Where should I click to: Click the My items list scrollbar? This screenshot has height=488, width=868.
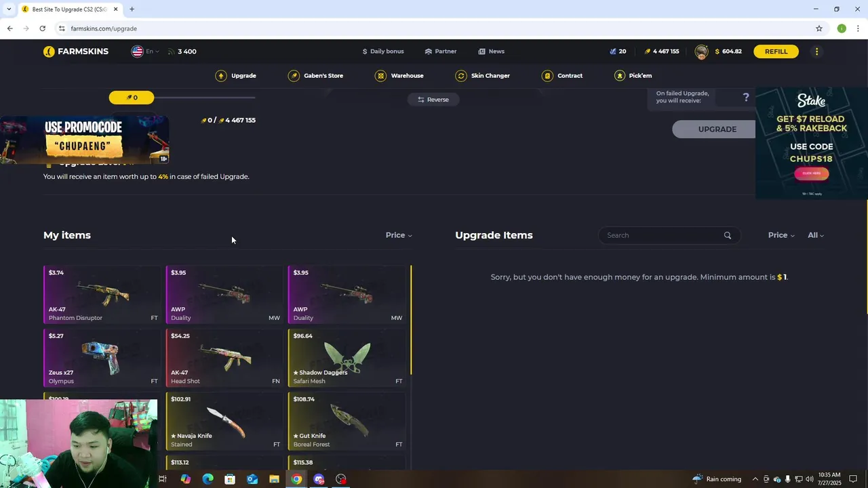411,320
